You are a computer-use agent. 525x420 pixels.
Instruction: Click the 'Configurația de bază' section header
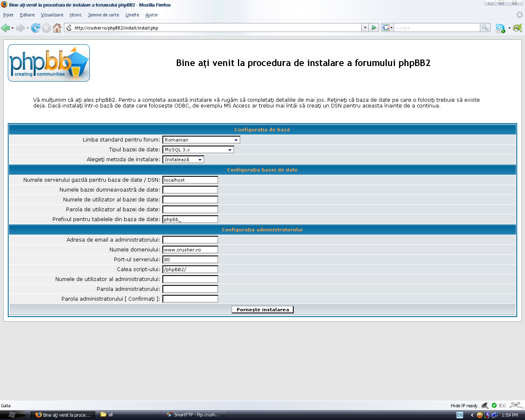(x=262, y=130)
